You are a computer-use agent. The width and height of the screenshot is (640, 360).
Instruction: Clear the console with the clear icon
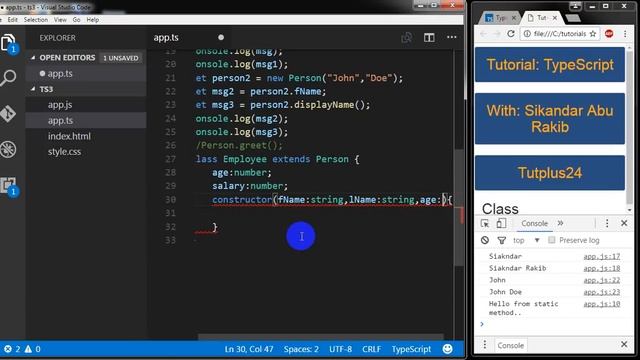point(484,240)
